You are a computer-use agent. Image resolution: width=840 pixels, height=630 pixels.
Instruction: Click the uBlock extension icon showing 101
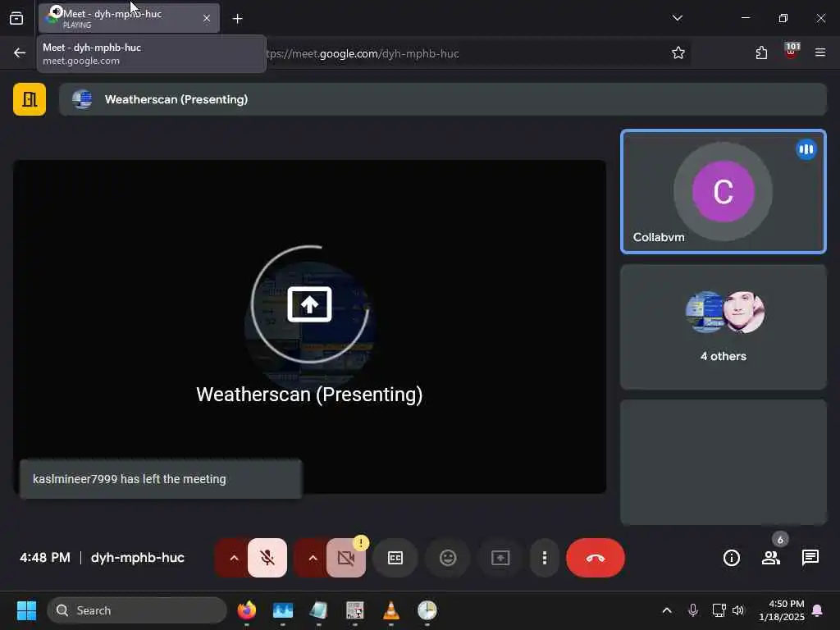792,52
